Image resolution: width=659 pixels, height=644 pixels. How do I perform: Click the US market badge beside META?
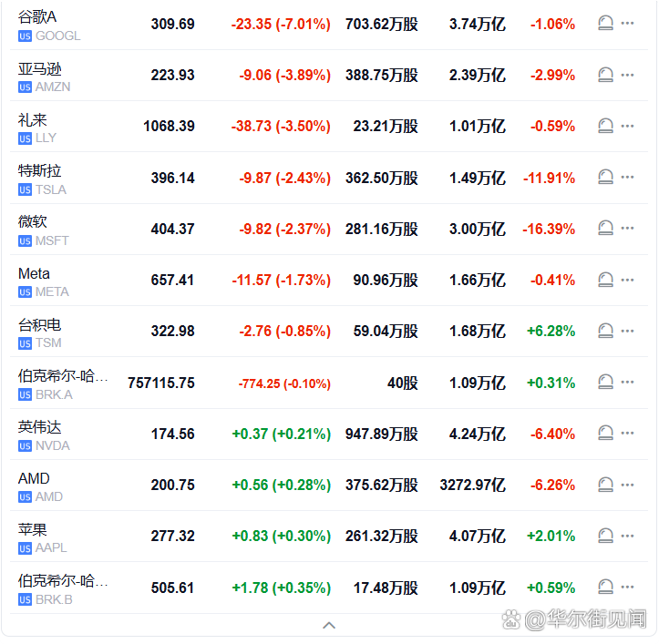click(25, 292)
